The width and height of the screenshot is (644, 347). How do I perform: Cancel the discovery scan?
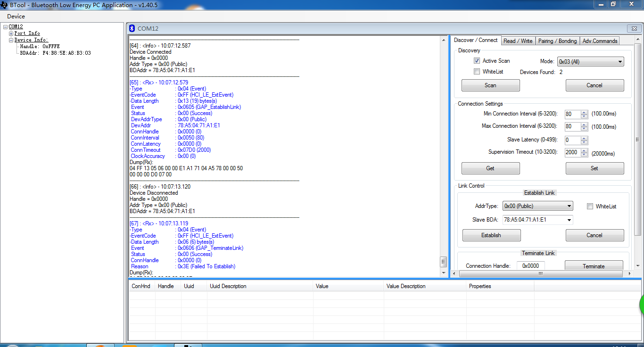tap(594, 85)
